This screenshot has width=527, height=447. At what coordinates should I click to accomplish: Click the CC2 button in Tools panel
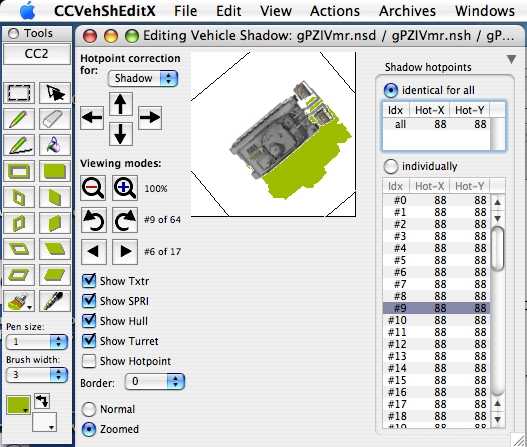[37, 54]
